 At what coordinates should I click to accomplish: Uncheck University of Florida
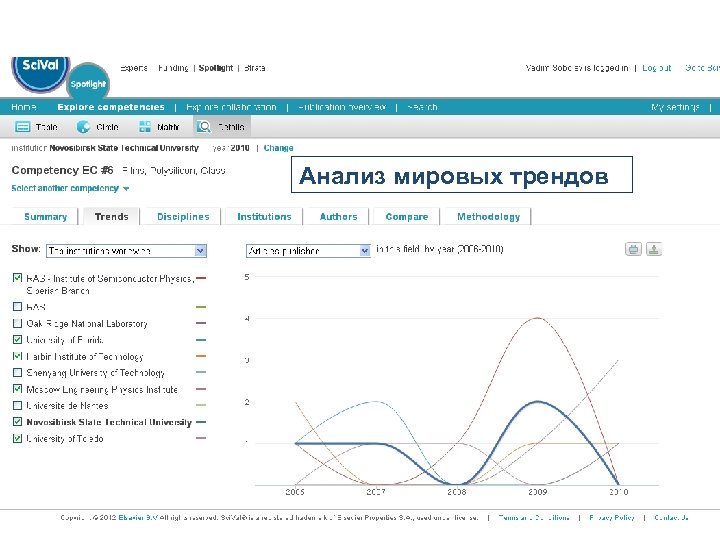click(17, 340)
